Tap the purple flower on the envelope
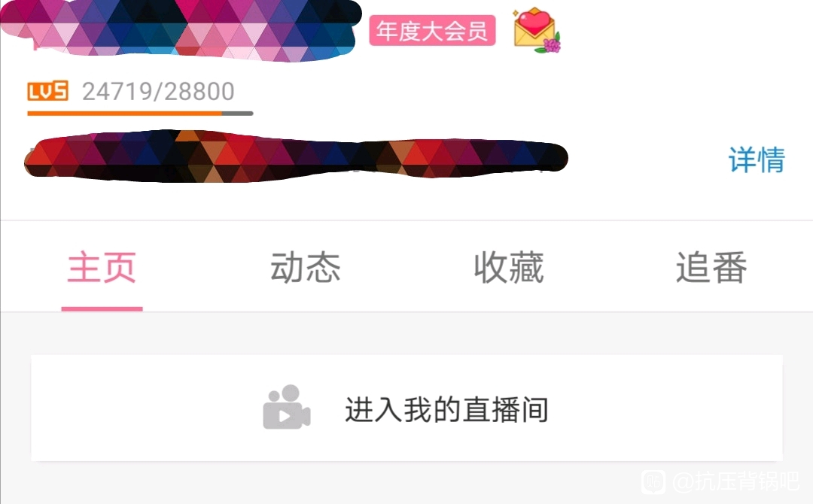This screenshot has width=813, height=504. pyautogui.click(x=552, y=45)
